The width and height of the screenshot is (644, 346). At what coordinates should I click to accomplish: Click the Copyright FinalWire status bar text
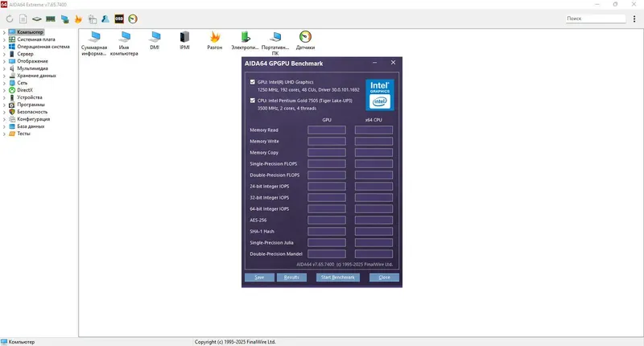click(235, 342)
